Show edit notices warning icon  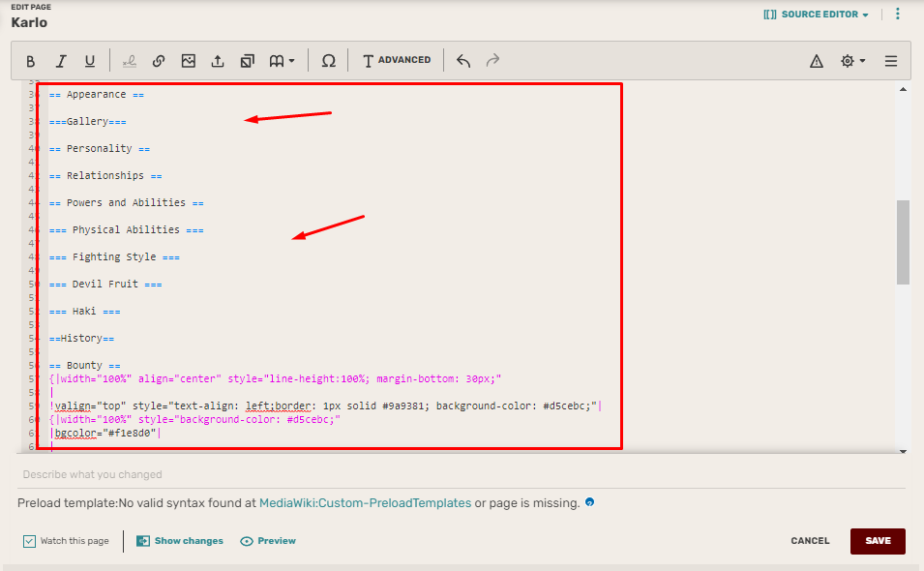[817, 61]
